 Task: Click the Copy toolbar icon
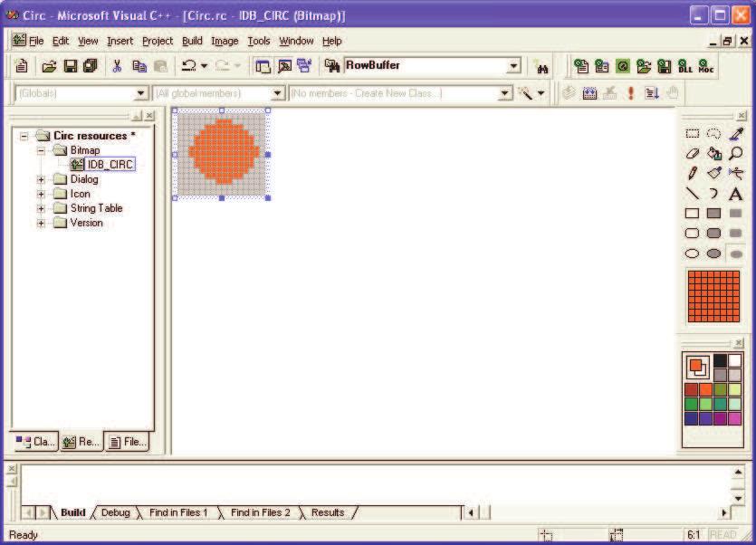139,65
